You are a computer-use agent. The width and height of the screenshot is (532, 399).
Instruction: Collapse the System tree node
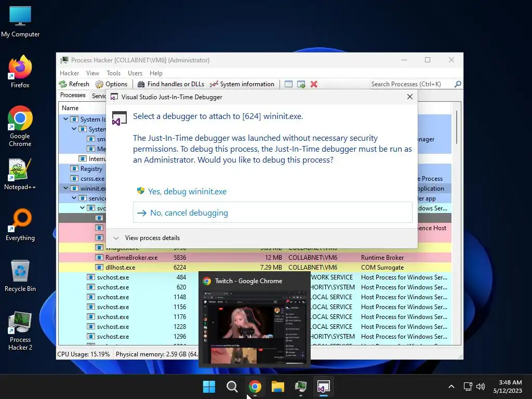[74, 129]
